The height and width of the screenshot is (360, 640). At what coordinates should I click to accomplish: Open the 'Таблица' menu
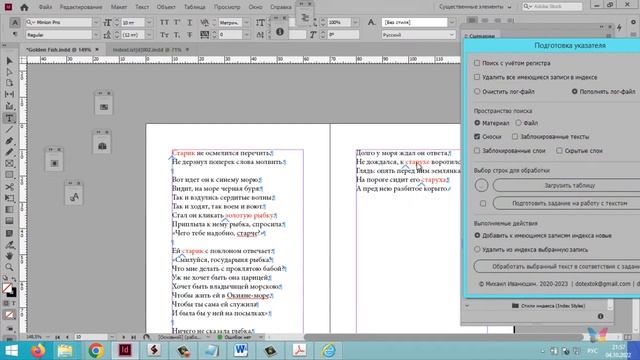(195, 7)
